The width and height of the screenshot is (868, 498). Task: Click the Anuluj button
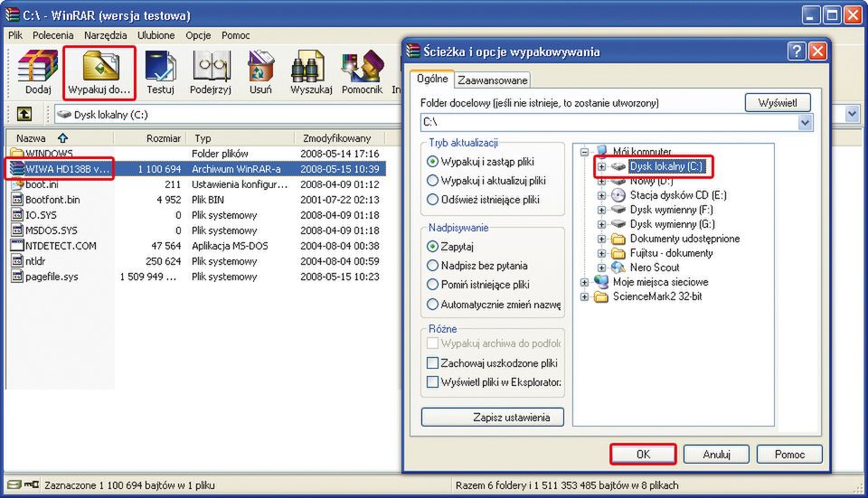716,455
